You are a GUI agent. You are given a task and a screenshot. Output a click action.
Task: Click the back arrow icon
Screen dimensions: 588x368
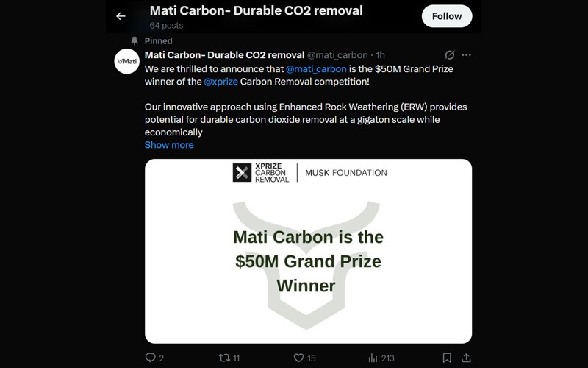coord(121,16)
